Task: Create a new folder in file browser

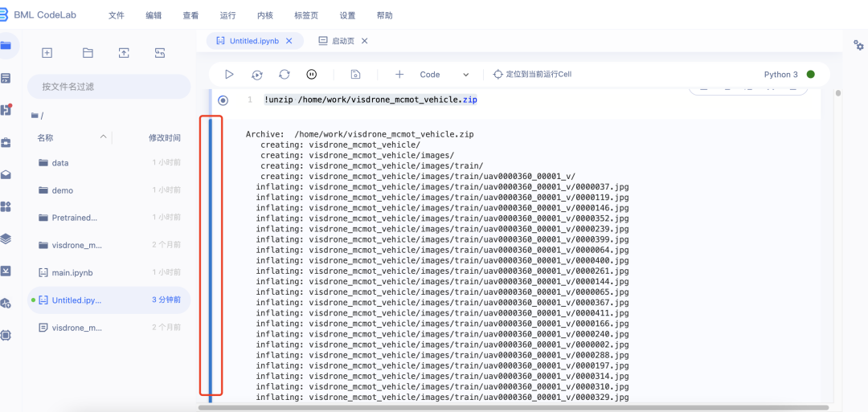Action: tap(88, 53)
